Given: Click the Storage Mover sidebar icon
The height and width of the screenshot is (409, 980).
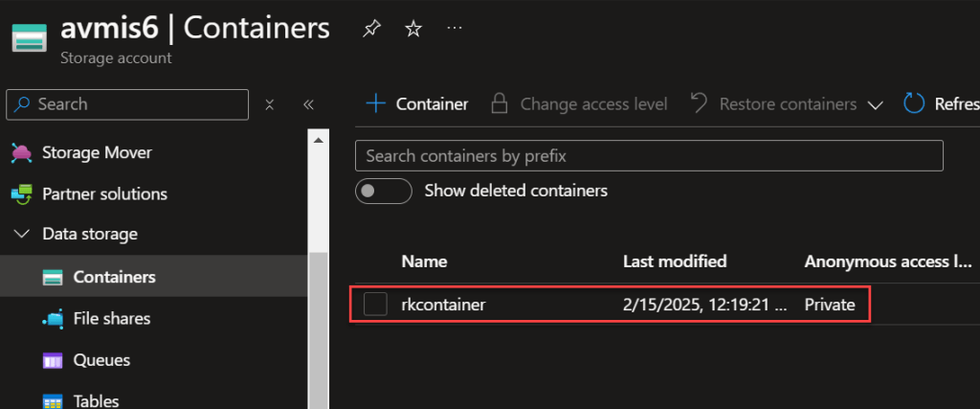Looking at the screenshot, I should (21, 153).
